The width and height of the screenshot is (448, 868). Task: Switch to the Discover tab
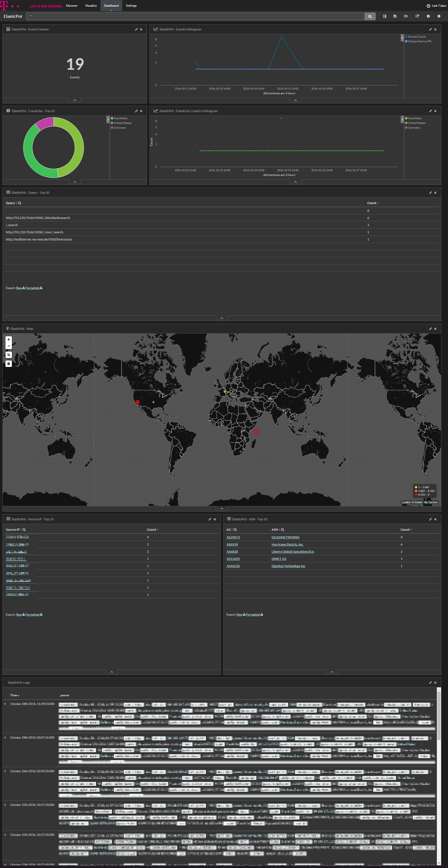pos(72,6)
